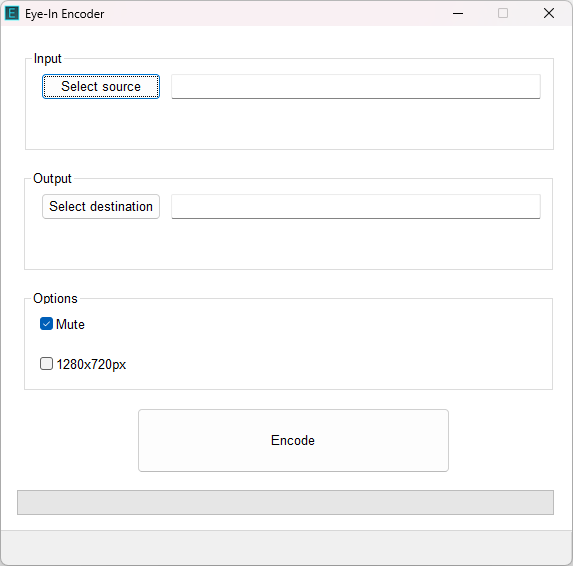573x566 pixels.
Task: Click the empty encoding progress bar
Action: pyautogui.click(x=285, y=502)
